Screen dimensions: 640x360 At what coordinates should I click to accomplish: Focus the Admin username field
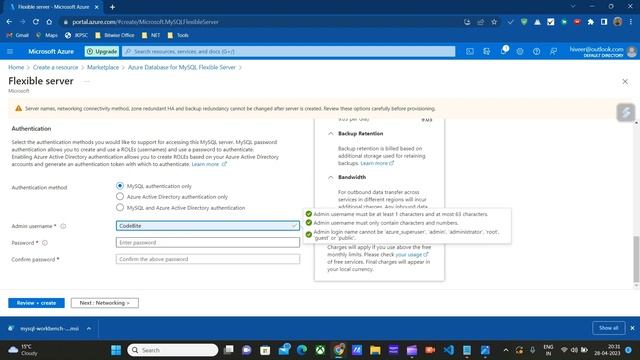tap(208, 226)
